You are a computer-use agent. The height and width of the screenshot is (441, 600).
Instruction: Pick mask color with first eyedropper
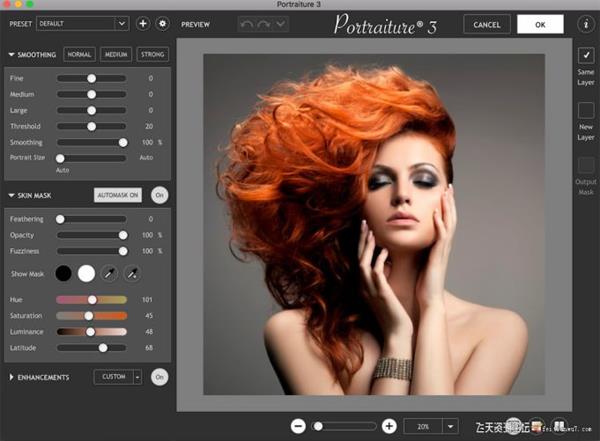pos(109,272)
